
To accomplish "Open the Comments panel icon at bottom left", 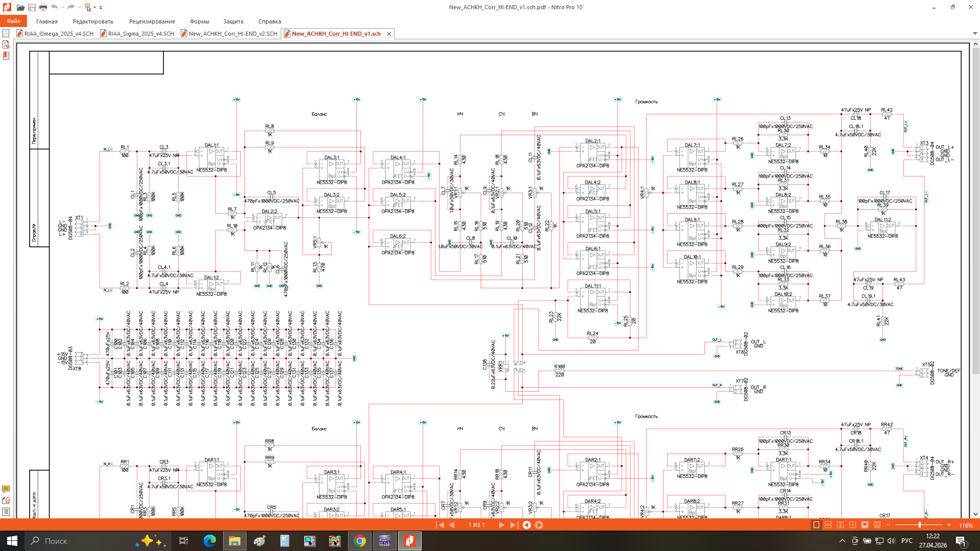I will tap(6, 489).
